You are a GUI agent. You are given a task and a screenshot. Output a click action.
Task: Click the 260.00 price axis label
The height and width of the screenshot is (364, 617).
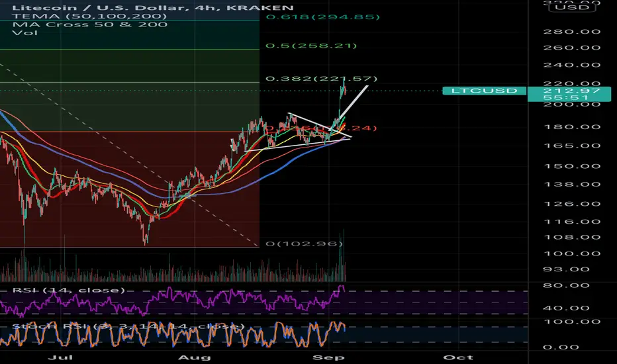point(572,48)
